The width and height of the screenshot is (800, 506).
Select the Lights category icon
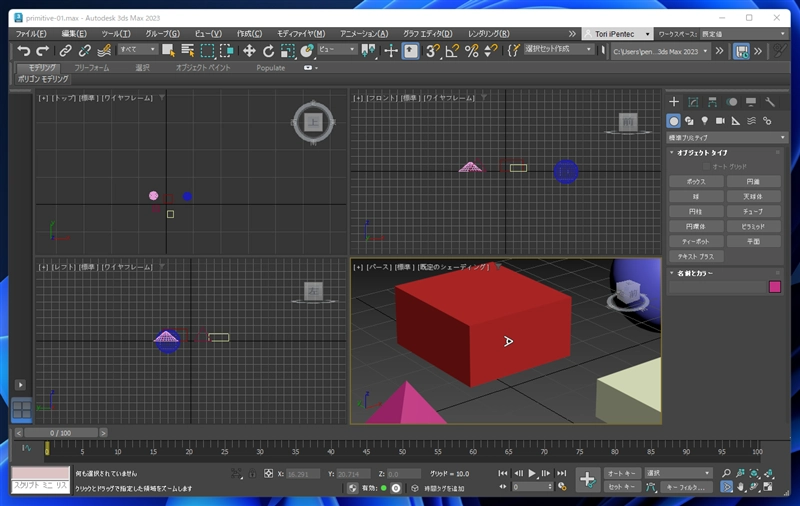click(705, 121)
